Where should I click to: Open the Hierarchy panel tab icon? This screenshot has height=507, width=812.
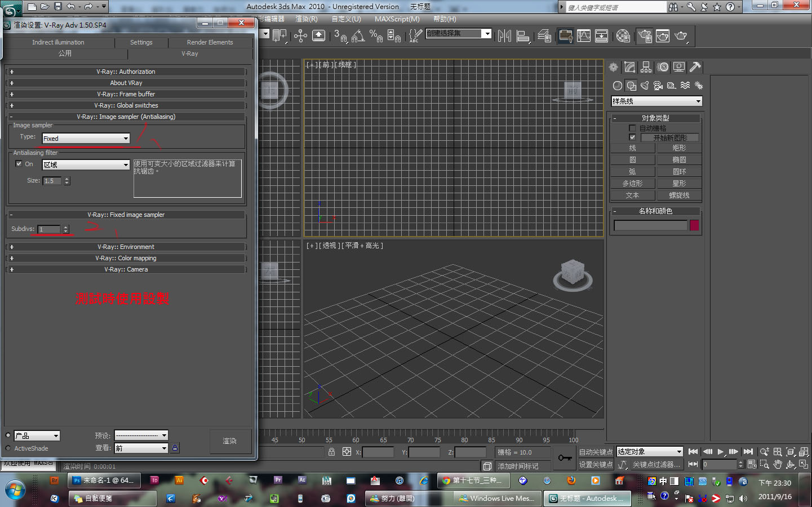646,67
